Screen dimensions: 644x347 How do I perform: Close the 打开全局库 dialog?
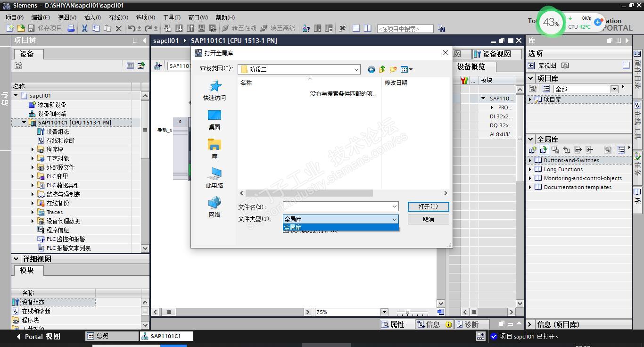click(445, 53)
